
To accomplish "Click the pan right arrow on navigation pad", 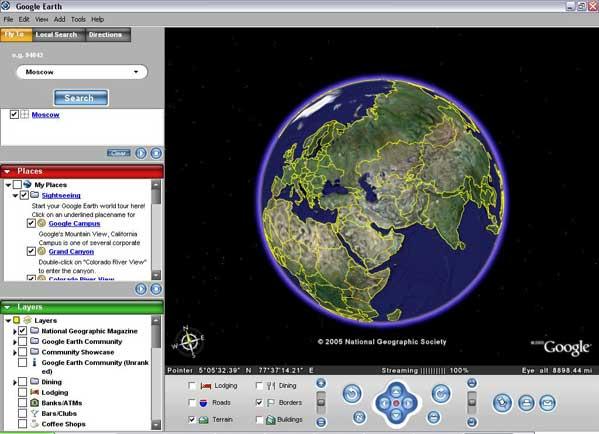I will pos(408,403).
